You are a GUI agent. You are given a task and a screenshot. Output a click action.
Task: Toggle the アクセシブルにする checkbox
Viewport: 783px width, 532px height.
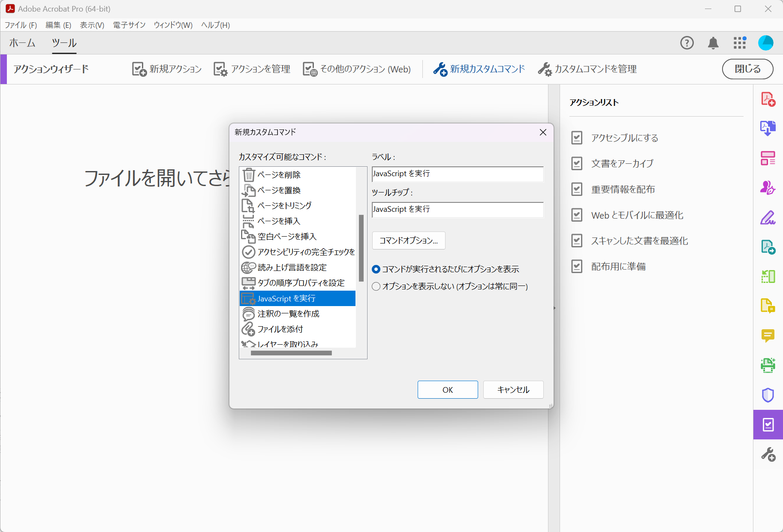tap(577, 138)
